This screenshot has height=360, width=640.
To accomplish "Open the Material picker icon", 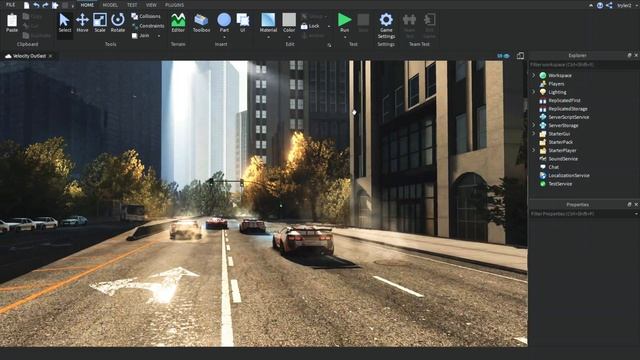I will 268,20.
